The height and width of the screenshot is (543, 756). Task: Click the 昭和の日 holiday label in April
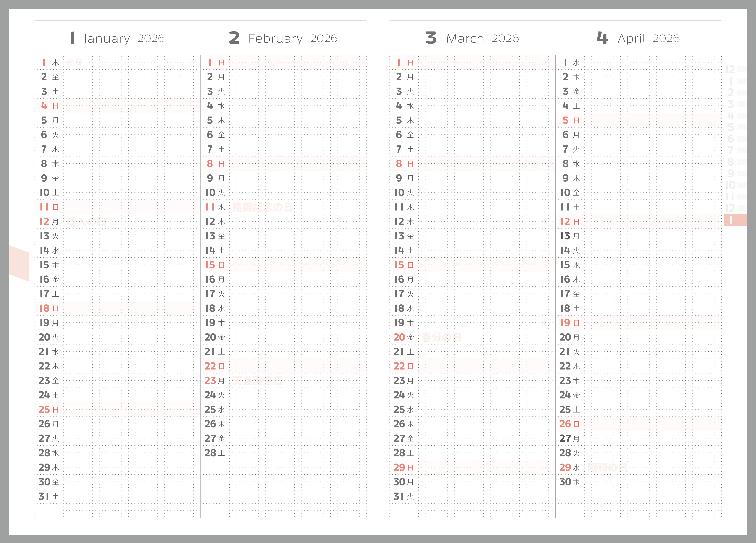(x=607, y=467)
